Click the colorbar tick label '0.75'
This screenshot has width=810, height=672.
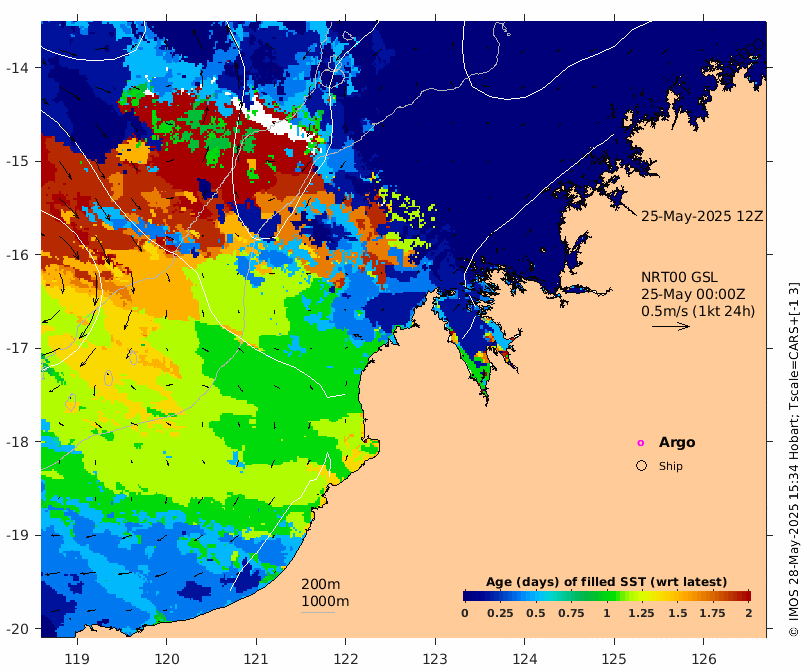click(571, 613)
